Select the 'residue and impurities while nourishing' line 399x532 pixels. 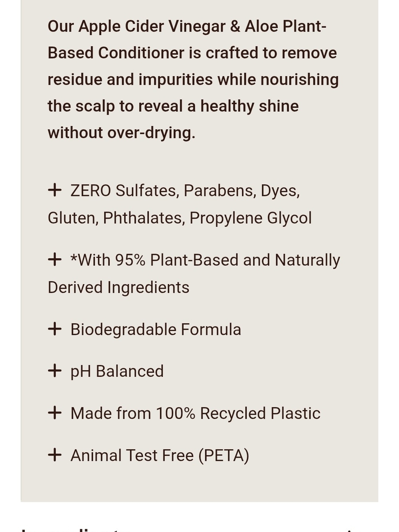click(x=193, y=80)
